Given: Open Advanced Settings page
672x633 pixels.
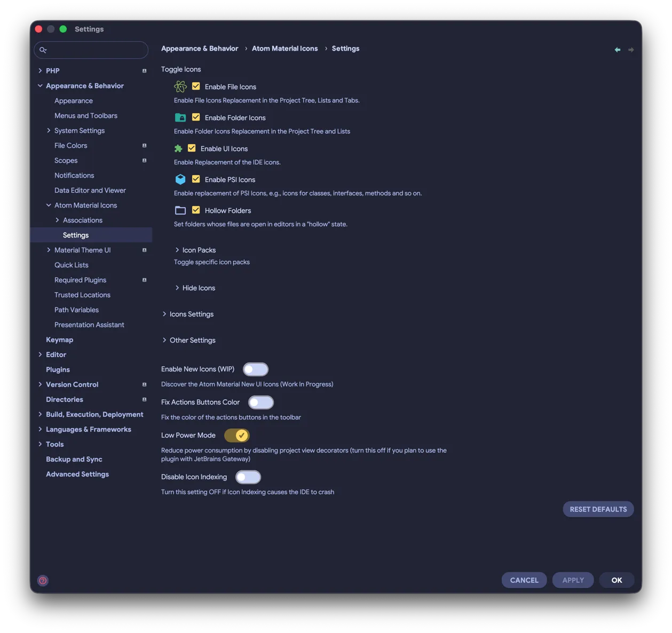Looking at the screenshot, I should tap(77, 474).
